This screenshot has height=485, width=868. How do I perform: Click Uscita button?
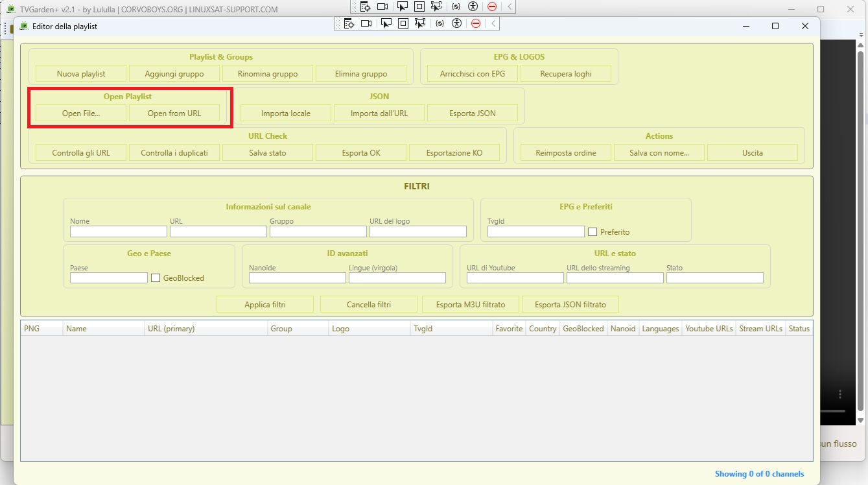click(753, 152)
